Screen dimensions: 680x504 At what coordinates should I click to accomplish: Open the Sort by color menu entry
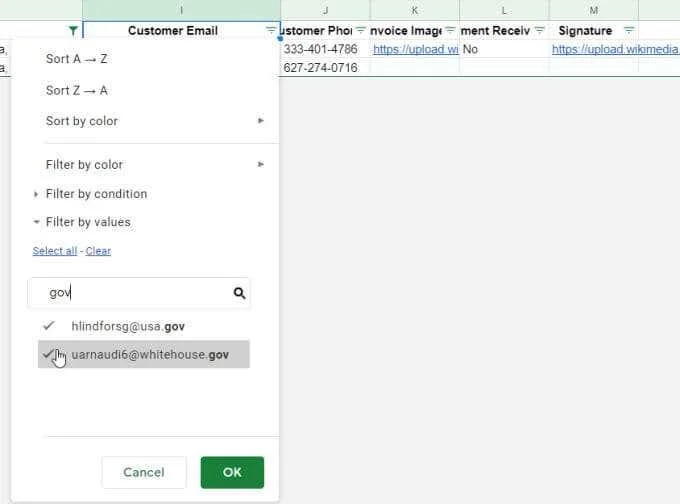82,121
